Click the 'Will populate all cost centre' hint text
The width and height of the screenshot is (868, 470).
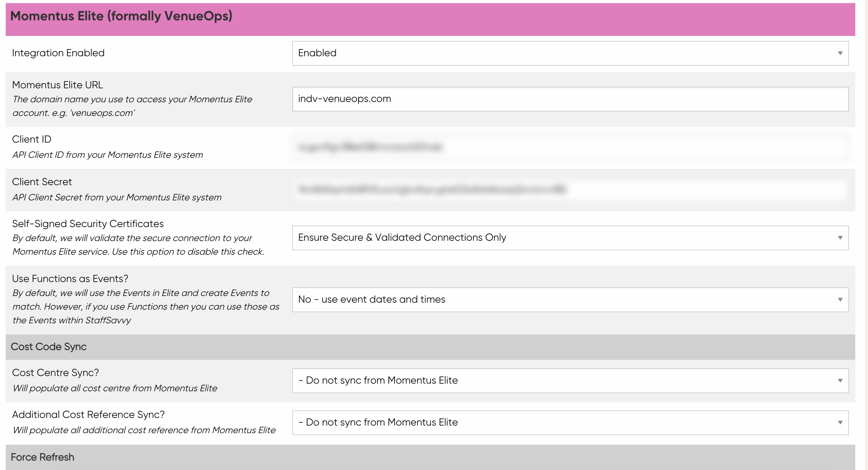pos(115,388)
